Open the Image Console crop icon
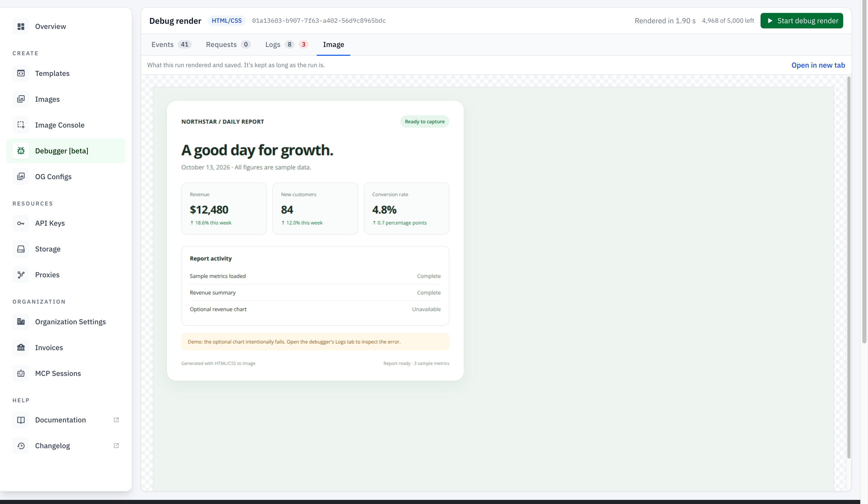Viewport: 868px width, 504px height. (21, 125)
